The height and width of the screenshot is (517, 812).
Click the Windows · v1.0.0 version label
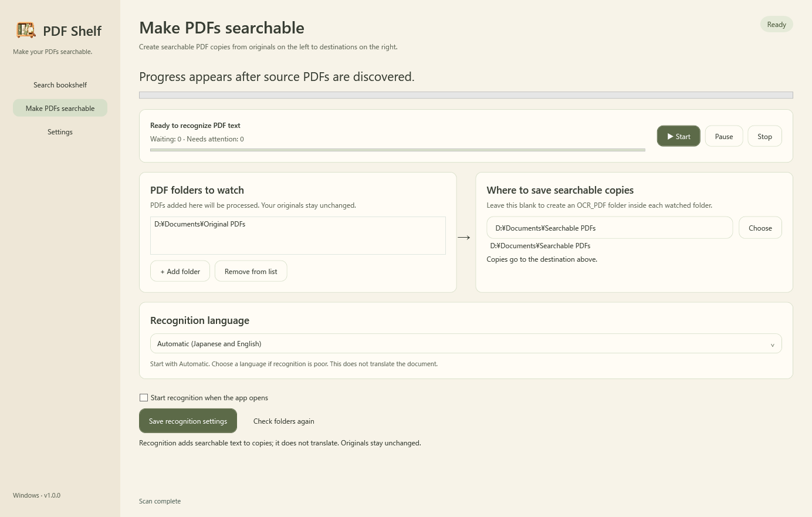coord(36,495)
